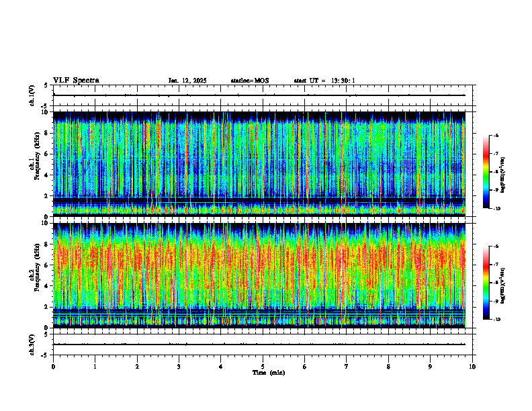
Task: Click inside the ch.2 spectrogram panel
Action: (259, 275)
